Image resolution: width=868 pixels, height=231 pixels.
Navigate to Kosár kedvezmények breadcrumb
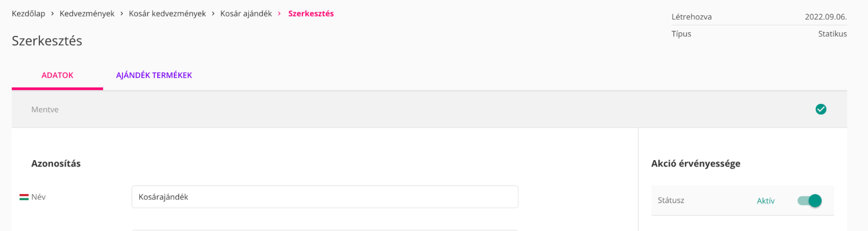[167, 14]
